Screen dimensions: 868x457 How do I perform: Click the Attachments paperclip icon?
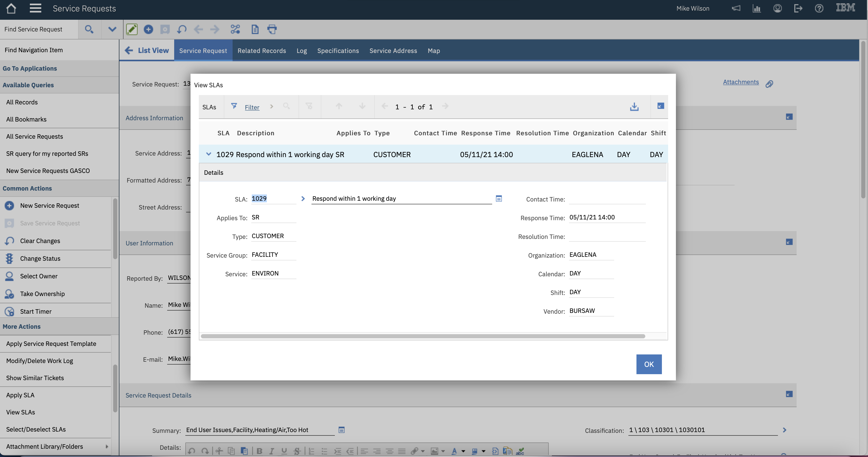click(769, 84)
